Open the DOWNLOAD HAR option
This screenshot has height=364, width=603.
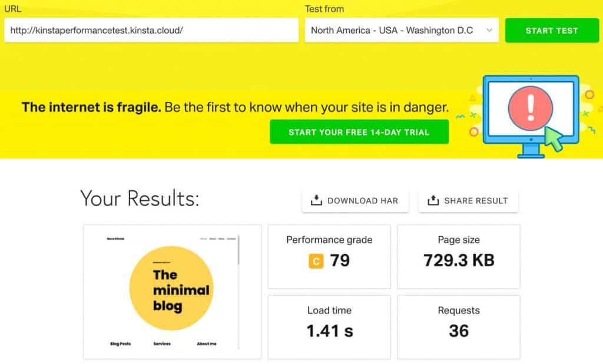point(355,200)
